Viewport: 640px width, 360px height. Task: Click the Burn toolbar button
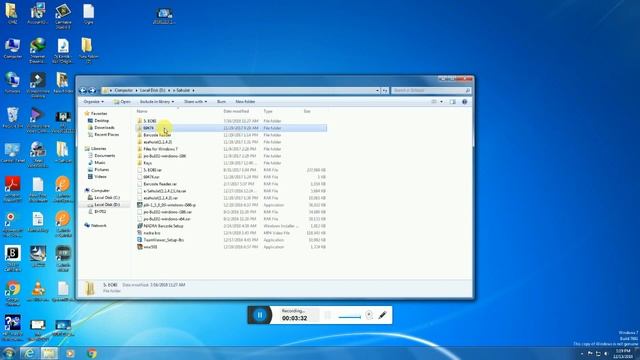pyautogui.click(x=221, y=102)
